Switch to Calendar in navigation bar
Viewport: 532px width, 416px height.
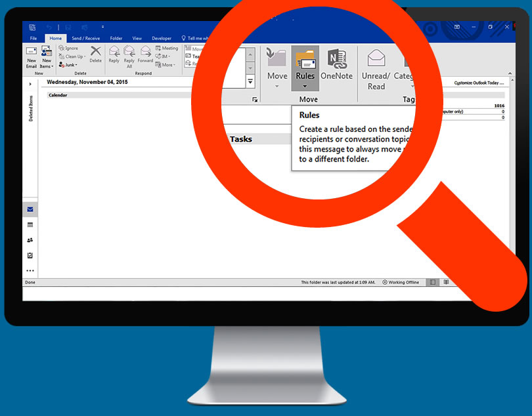pos(30,225)
